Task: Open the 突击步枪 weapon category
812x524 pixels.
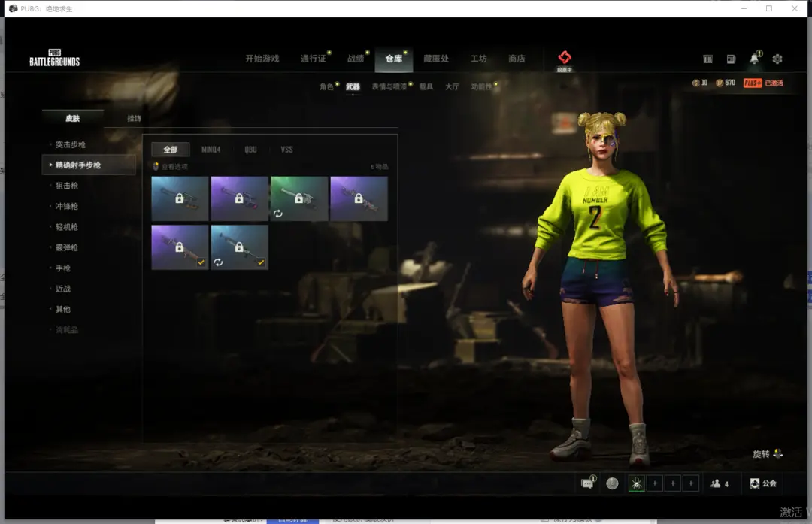Action: point(71,144)
